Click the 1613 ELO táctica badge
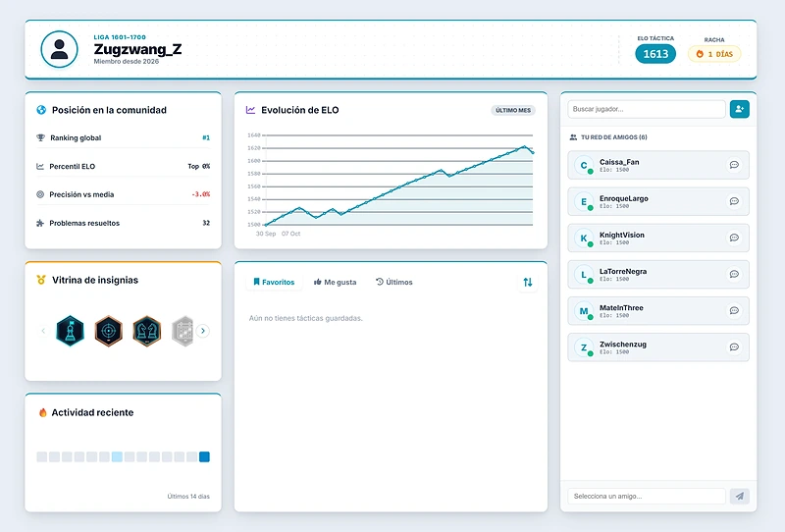 655,54
